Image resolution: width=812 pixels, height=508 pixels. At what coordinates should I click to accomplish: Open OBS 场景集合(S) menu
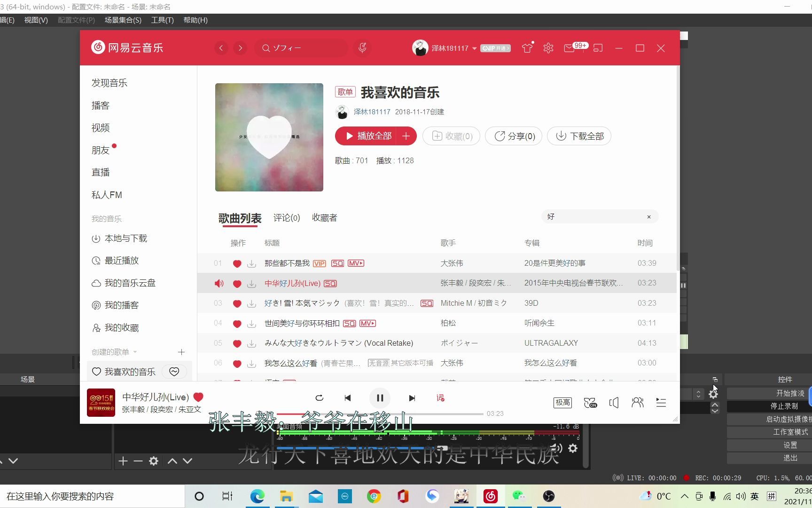[123, 20]
